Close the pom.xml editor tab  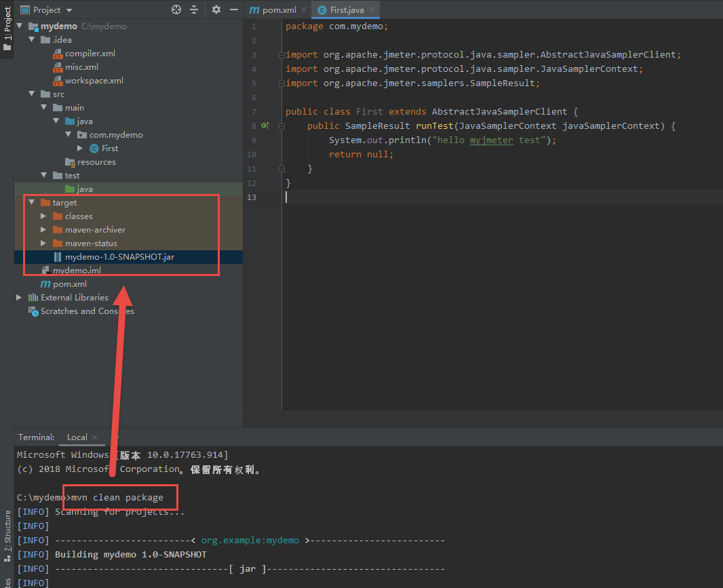click(302, 10)
